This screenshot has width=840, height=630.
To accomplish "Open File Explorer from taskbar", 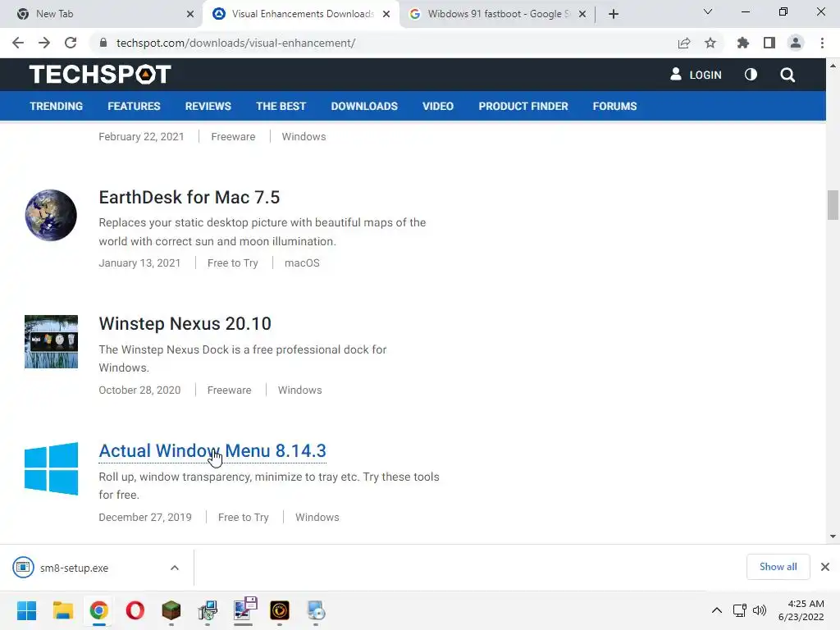I will tap(62, 610).
